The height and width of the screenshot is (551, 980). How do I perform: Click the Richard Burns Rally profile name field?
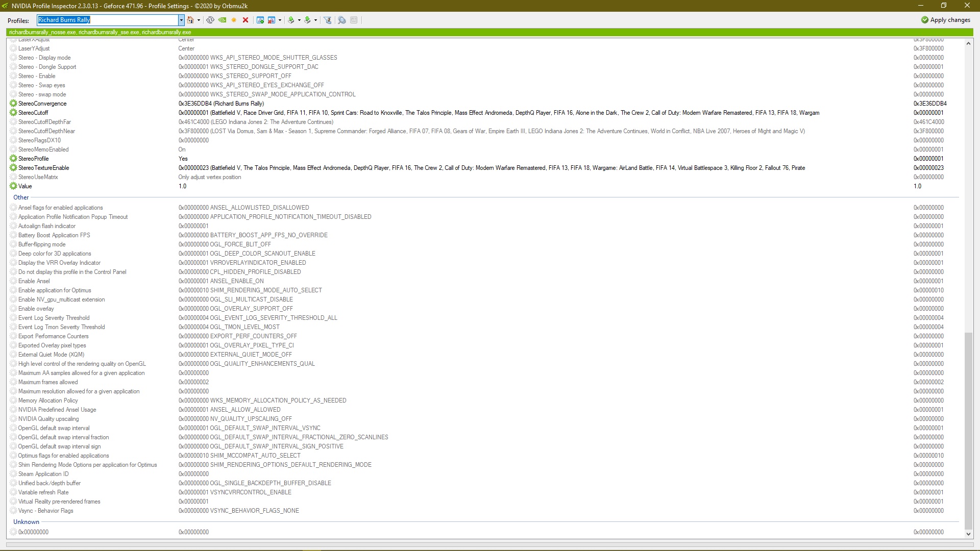(x=108, y=20)
